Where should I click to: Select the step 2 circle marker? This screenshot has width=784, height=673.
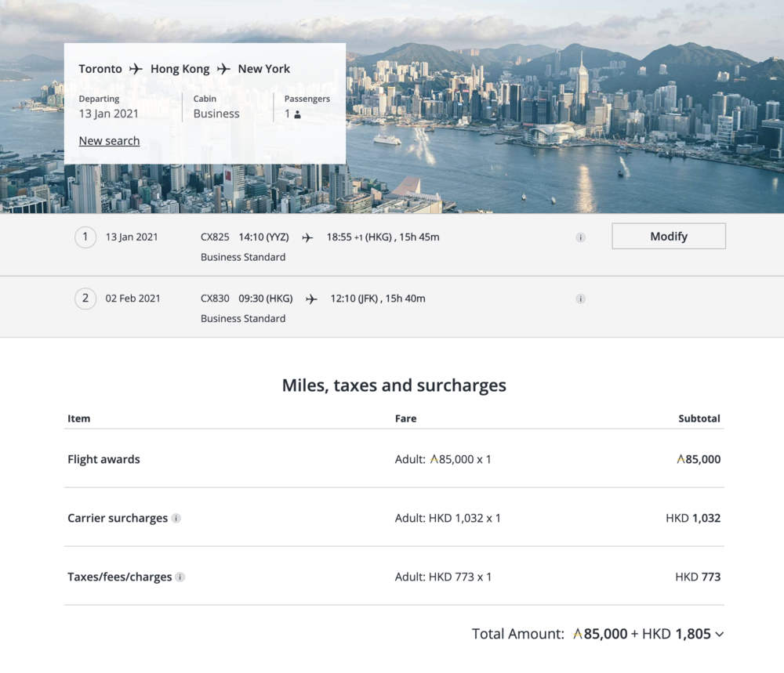85,299
